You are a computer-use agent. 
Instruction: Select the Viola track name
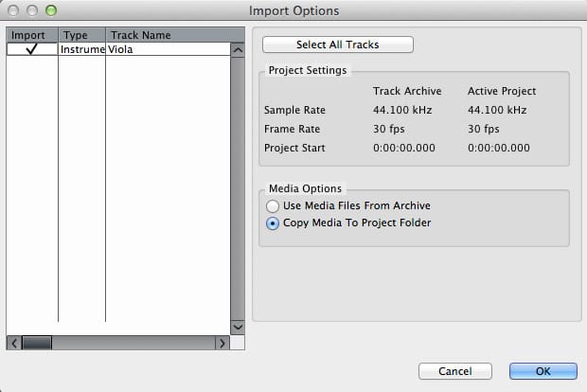[x=120, y=49]
